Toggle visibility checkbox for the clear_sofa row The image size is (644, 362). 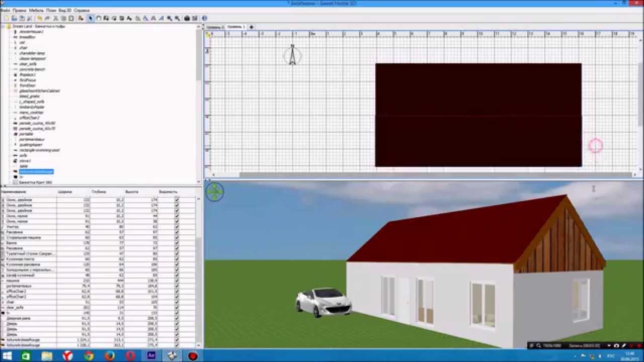coord(177,307)
